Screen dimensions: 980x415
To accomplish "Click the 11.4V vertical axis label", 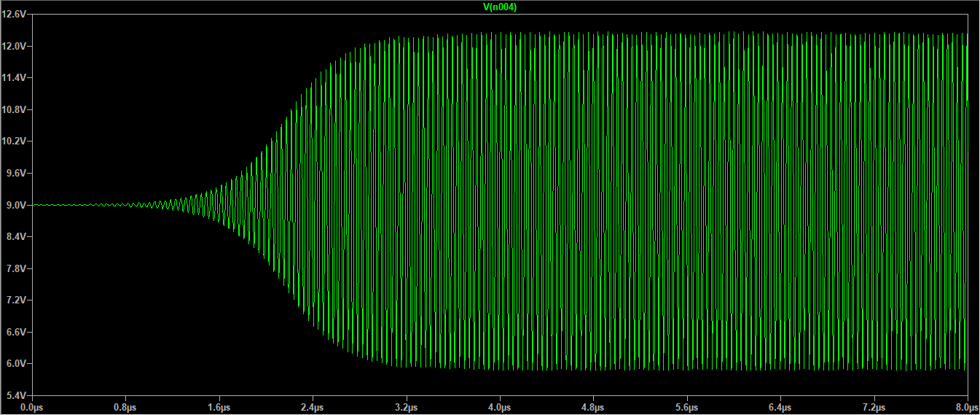I will pos(15,78).
